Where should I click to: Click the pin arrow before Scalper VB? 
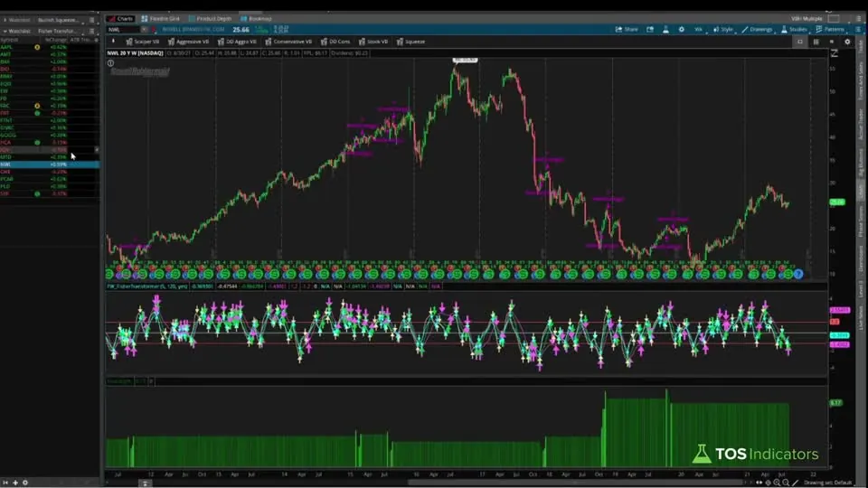[x=114, y=42]
